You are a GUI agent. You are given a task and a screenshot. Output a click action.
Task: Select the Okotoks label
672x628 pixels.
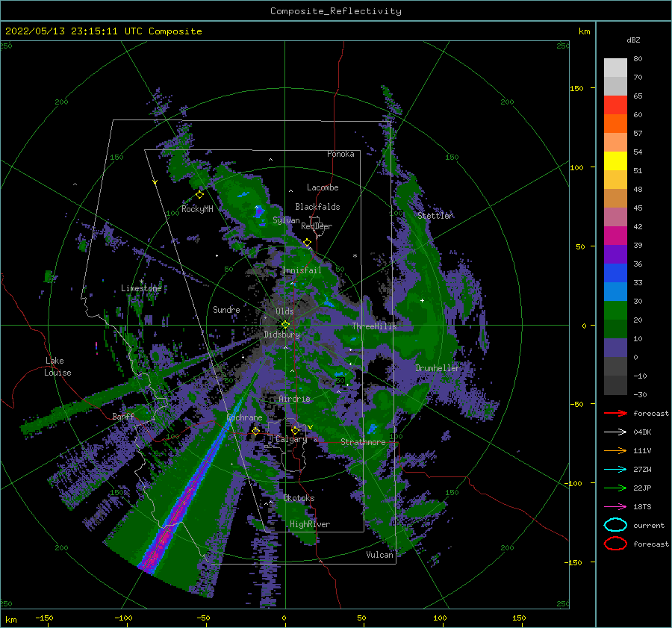tap(299, 498)
